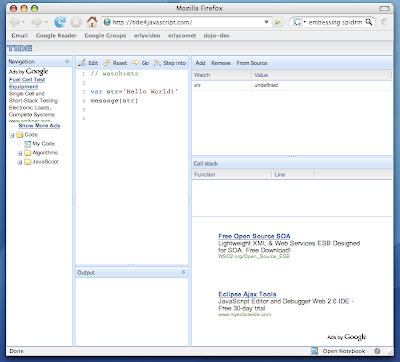This screenshot has height=362, width=400.
Task: Click code line 3 'var str='Hello World!''
Action: point(134,92)
